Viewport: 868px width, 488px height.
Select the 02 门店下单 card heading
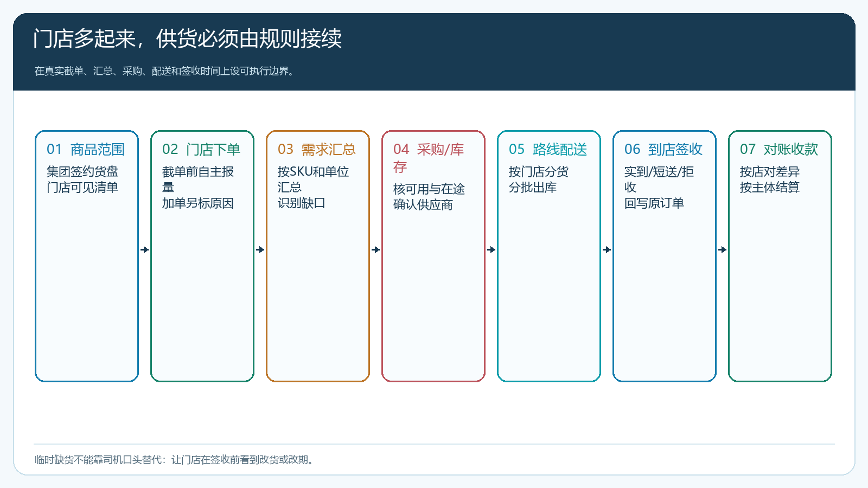(x=201, y=150)
